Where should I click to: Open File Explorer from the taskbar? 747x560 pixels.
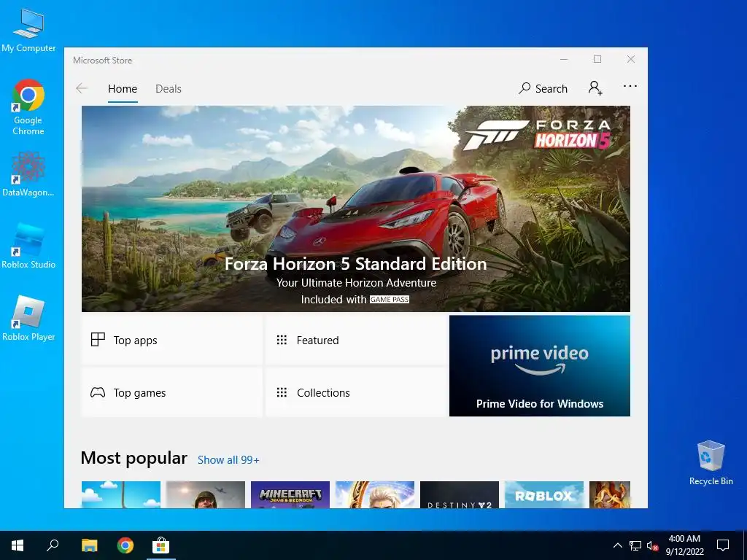[89, 545]
